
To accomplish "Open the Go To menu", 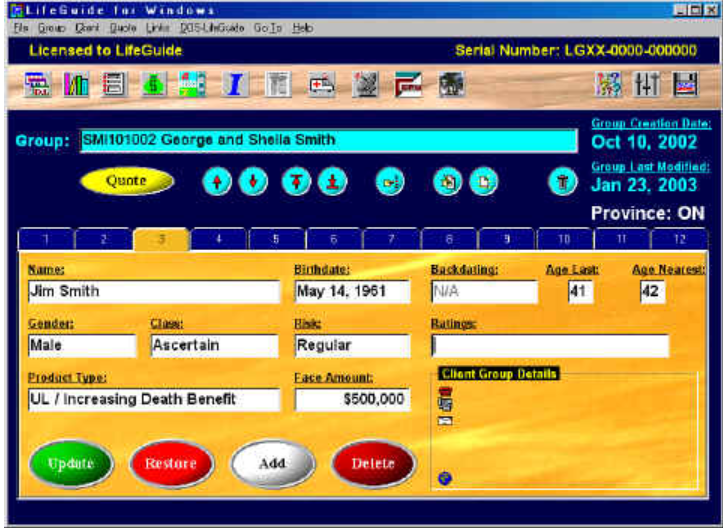I will (267, 28).
